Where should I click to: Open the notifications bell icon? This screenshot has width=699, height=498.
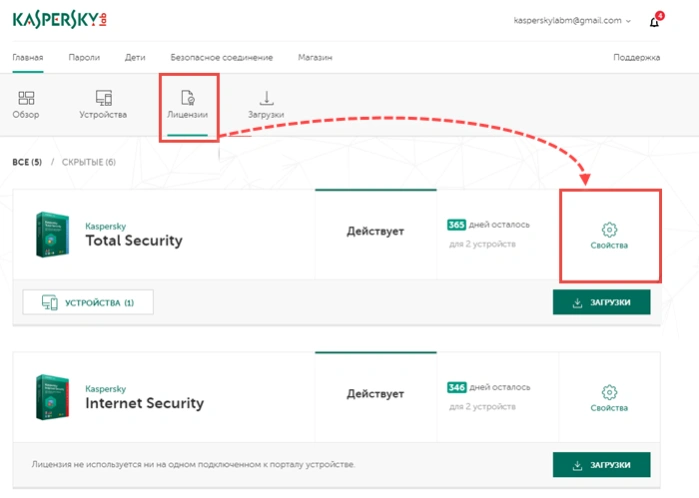(x=655, y=21)
